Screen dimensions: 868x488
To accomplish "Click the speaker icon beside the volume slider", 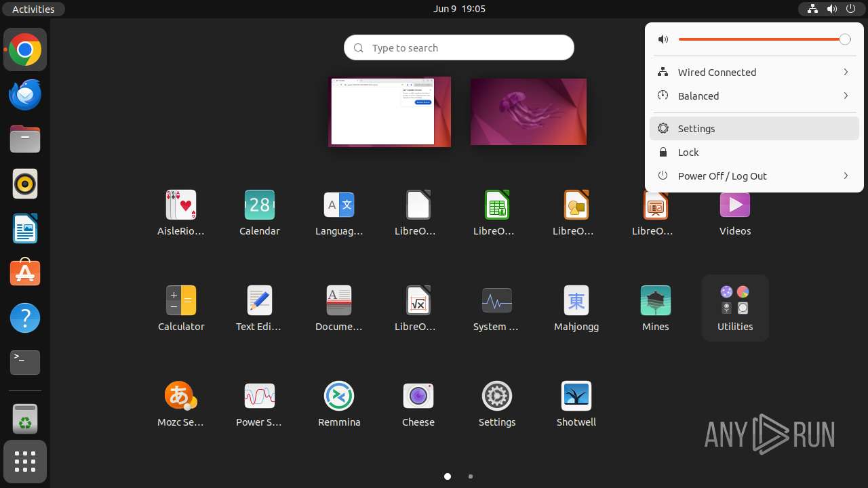I will 663,39.
